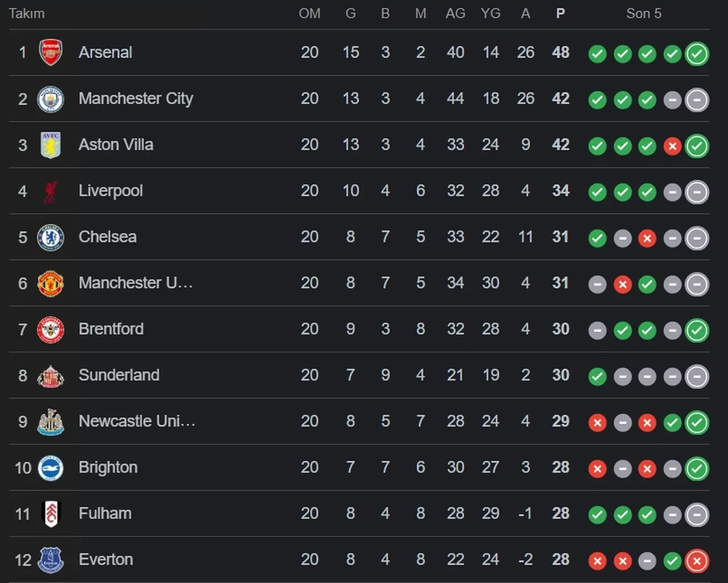Viewport: 728px width, 583px height.
Task: Click Everton's latest match loss indicator
Action: (697, 561)
